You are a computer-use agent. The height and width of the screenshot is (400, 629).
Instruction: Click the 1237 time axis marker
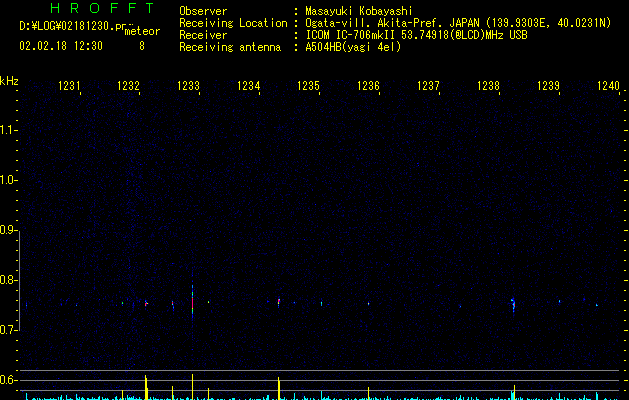[x=428, y=86]
